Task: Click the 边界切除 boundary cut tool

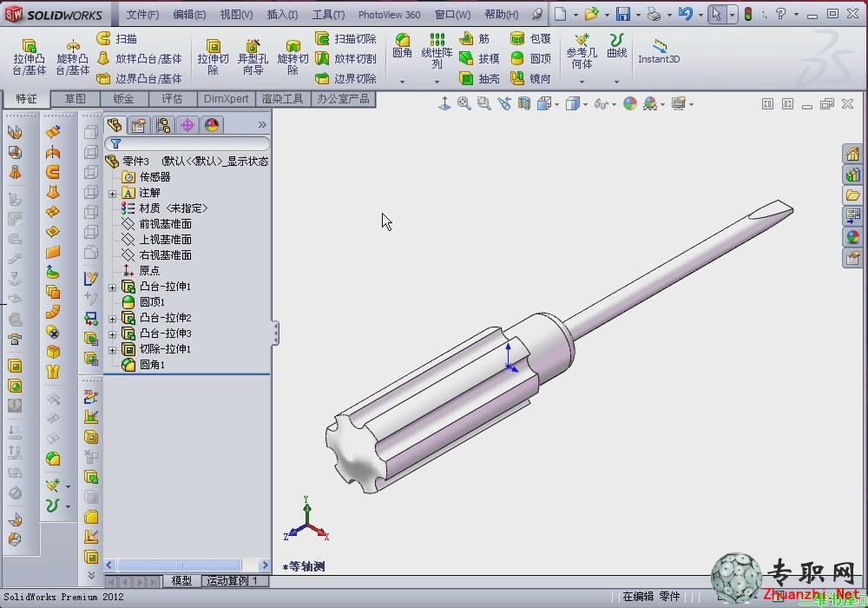Action: [346, 79]
